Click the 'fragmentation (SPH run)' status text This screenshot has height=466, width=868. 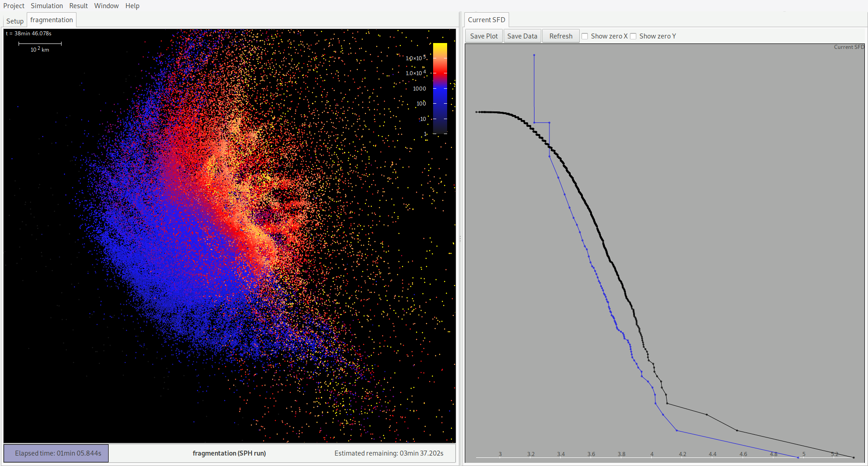pos(229,453)
